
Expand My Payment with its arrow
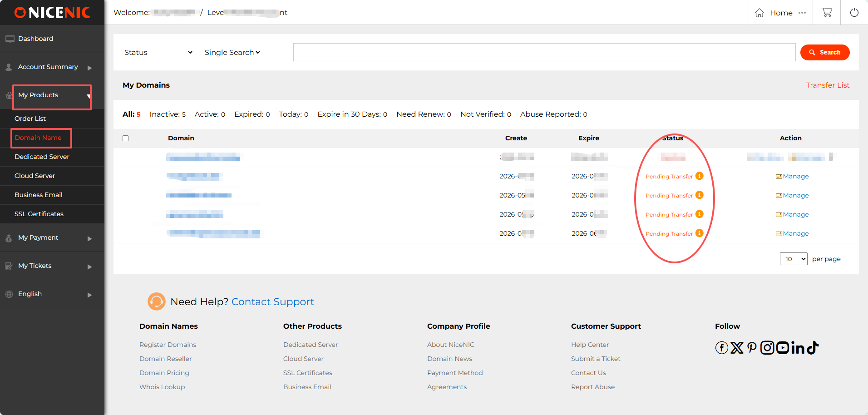pos(90,238)
